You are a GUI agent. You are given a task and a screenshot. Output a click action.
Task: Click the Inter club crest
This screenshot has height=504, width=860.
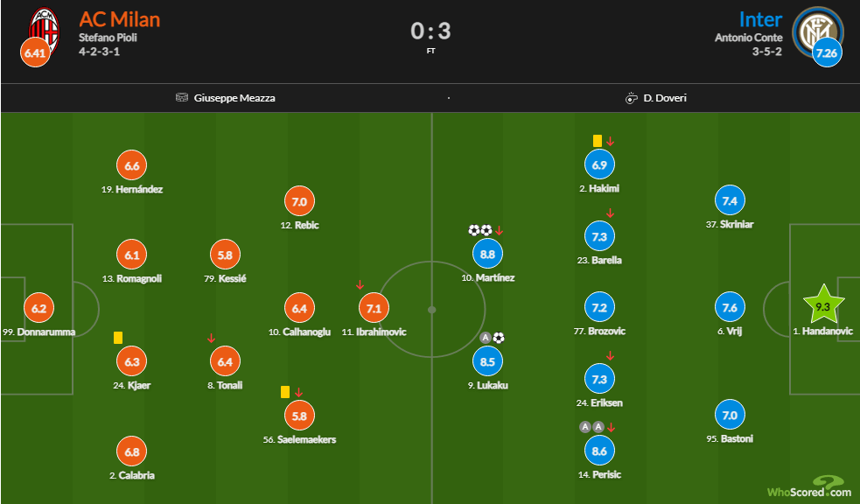(x=816, y=29)
